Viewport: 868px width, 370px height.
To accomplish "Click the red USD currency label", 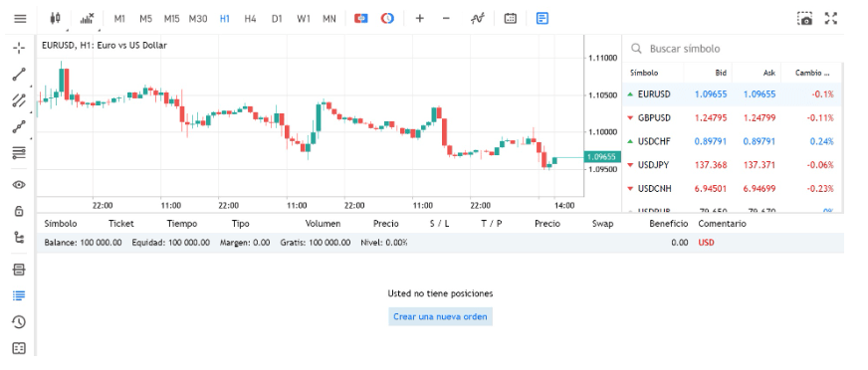I will point(706,243).
